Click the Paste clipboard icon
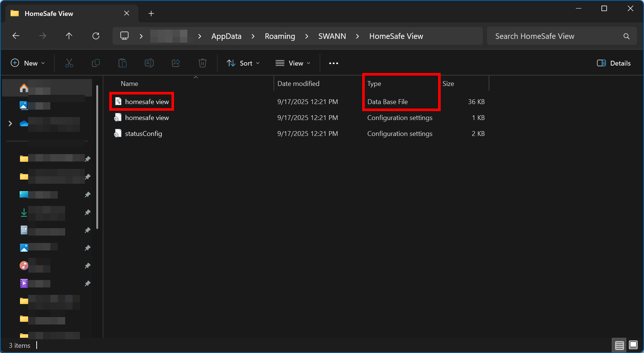This screenshot has width=644, height=353. 123,63
